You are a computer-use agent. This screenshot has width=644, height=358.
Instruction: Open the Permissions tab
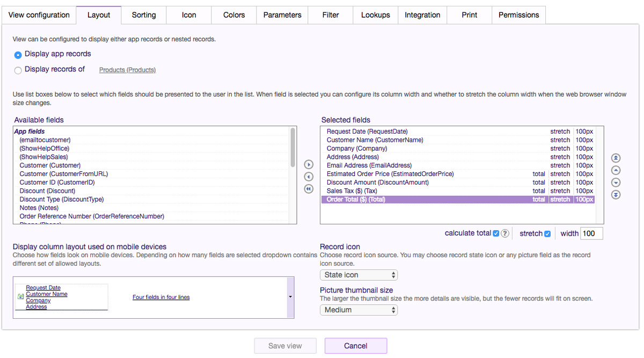coord(518,15)
